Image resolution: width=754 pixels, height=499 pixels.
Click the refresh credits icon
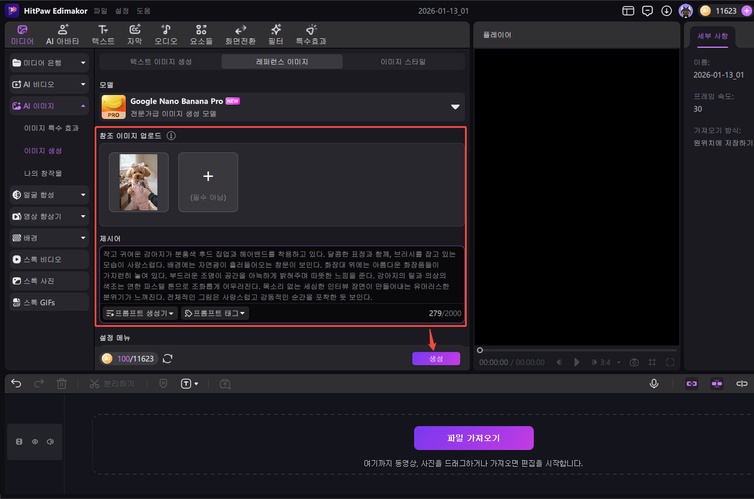click(167, 359)
